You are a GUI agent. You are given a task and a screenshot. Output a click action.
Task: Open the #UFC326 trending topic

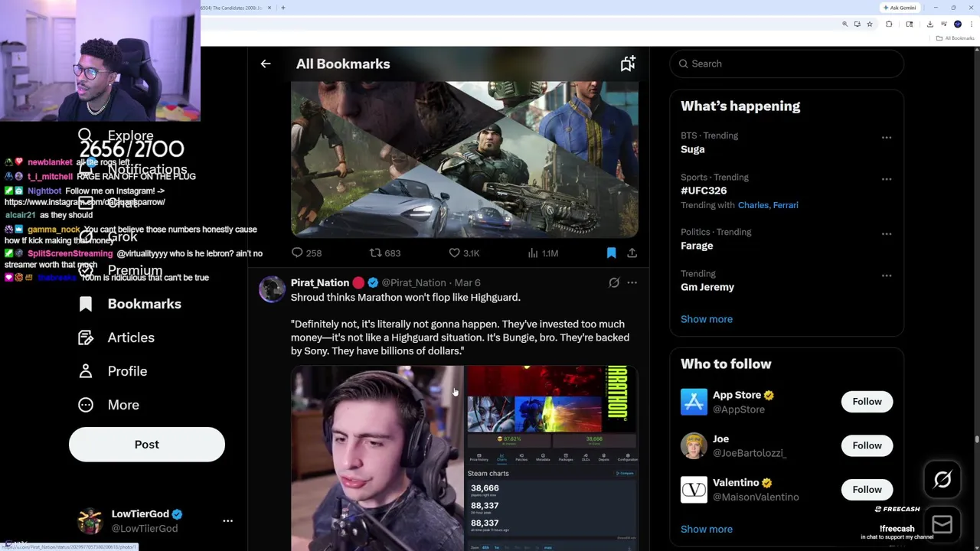tap(704, 191)
